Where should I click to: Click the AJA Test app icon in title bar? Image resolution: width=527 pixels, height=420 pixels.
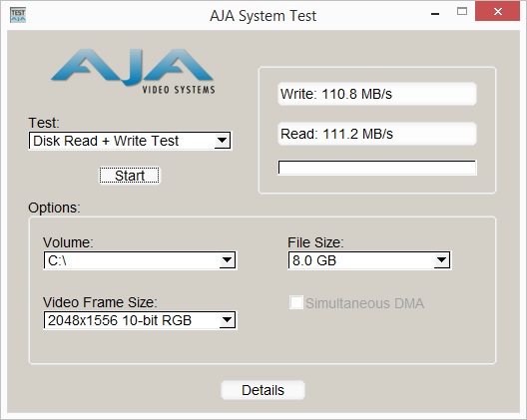point(18,15)
